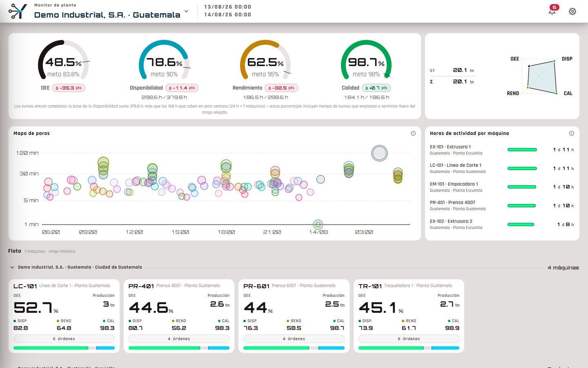Open the TR-101 machine card title
The width and height of the screenshot is (588, 368).
point(370,286)
